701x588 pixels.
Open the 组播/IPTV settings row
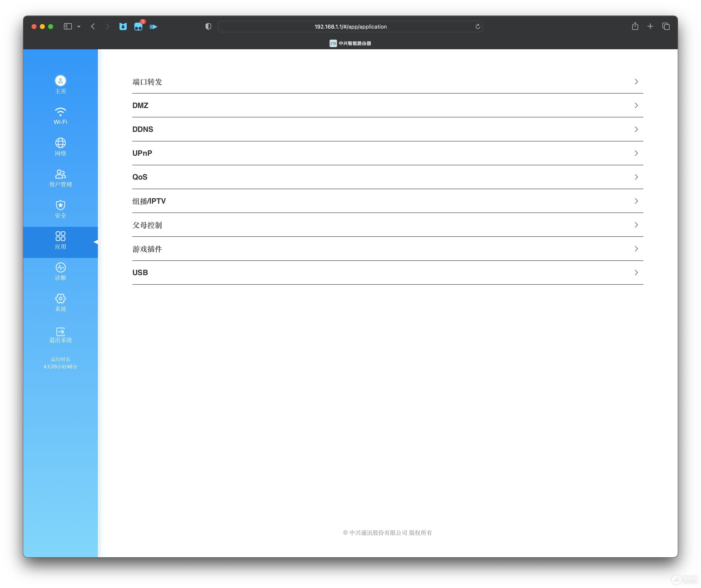coord(388,201)
